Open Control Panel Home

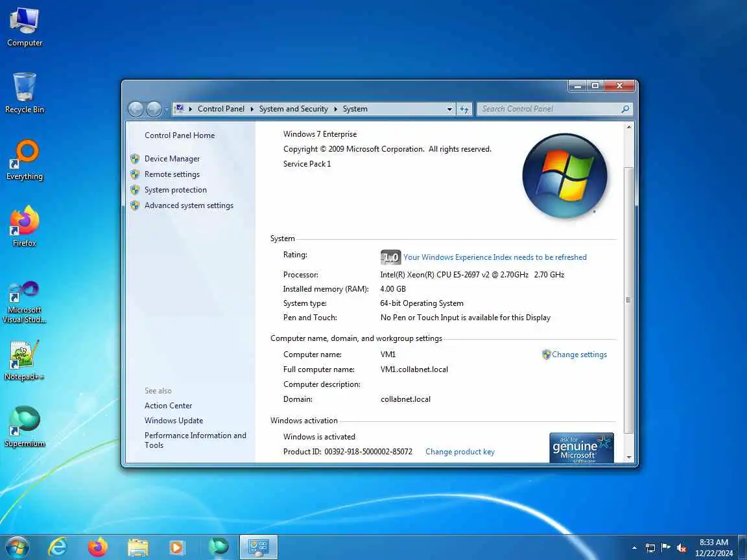(180, 135)
